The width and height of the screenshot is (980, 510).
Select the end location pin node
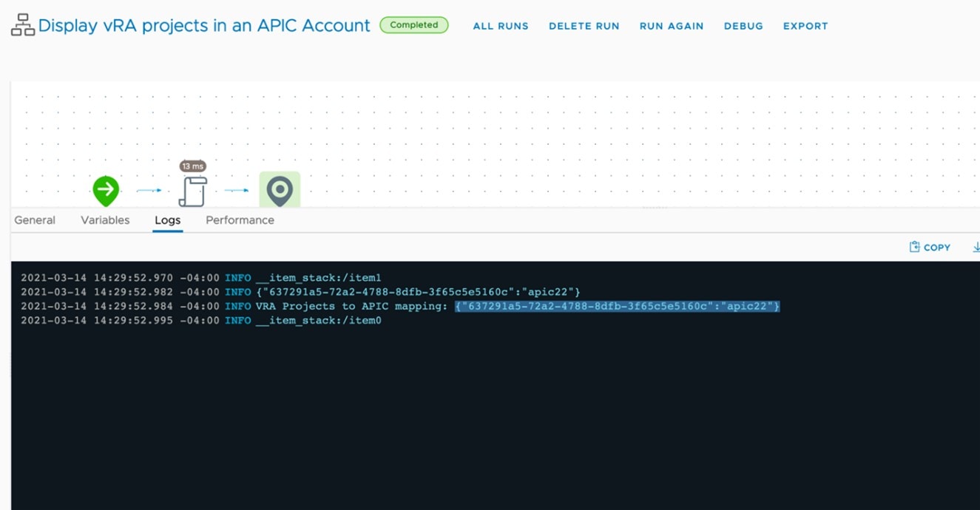[x=280, y=191]
